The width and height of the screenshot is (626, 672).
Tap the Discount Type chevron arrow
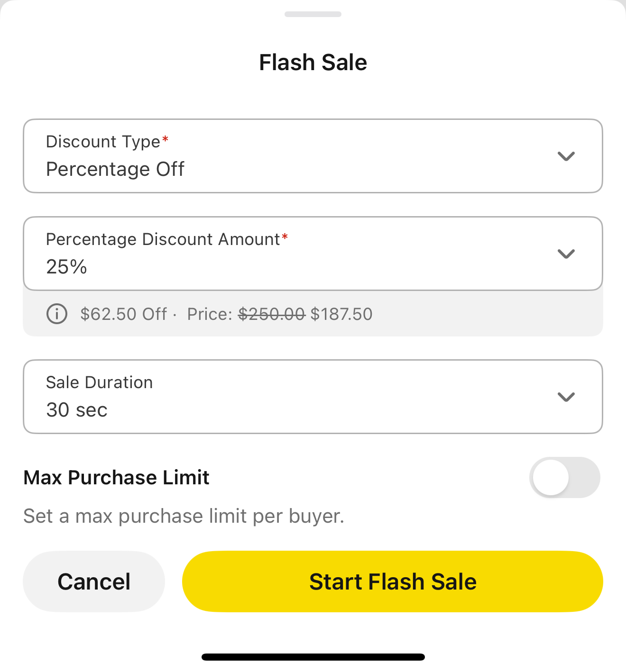566,156
